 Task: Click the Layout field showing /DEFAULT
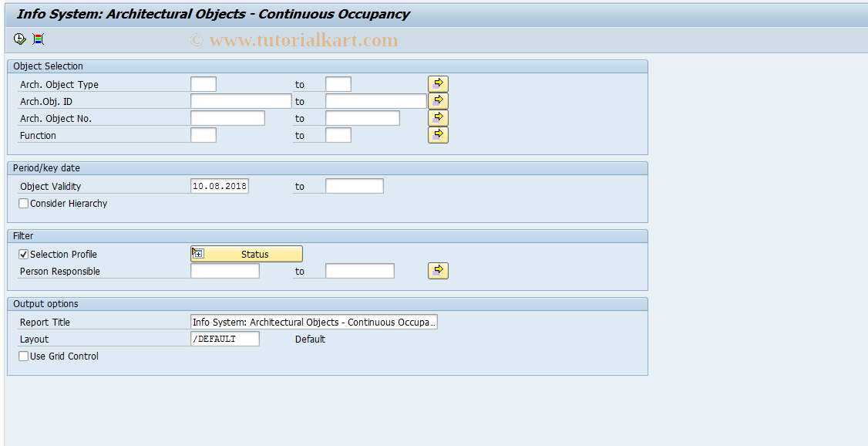click(x=225, y=339)
